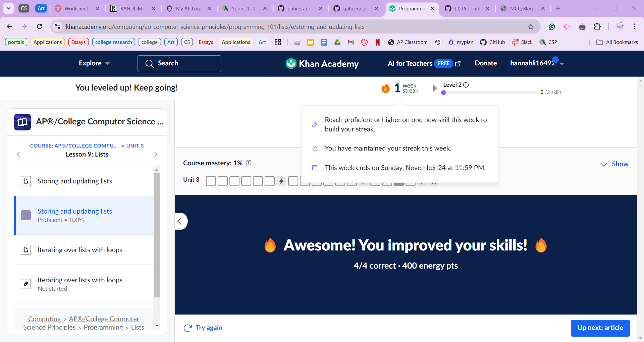The height and width of the screenshot is (342, 644).
Task: Click the Level 2 progress bar
Action: [x=489, y=93]
